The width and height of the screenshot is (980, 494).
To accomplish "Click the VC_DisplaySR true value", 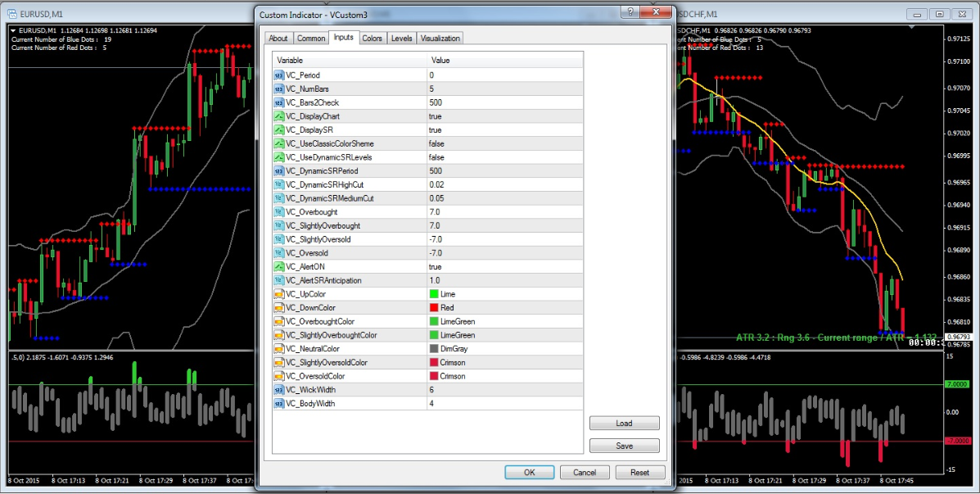I will click(x=436, y=130).
